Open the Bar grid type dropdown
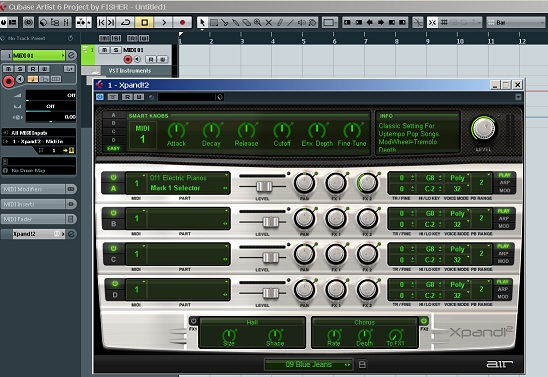The width and height of the screenshot is (548, 377). tap(515, 23)
